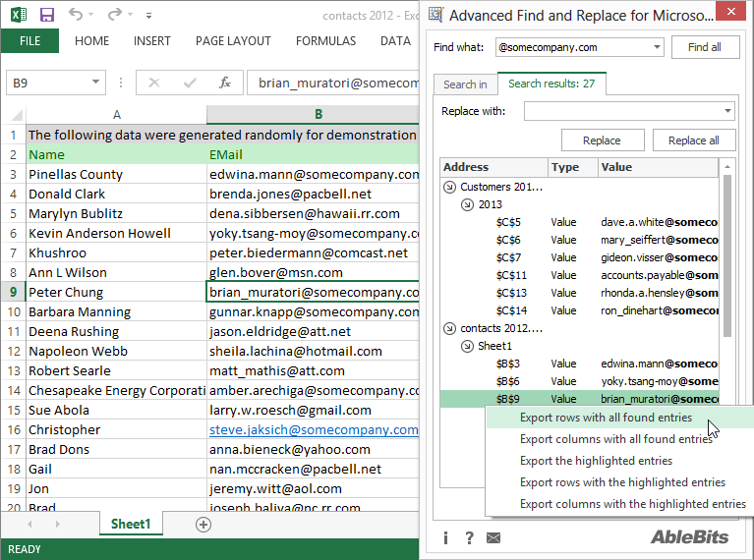754x560 pixels.
Task: Select the $B$3 edwina.mann result row
Action: (x=579, y=364)
